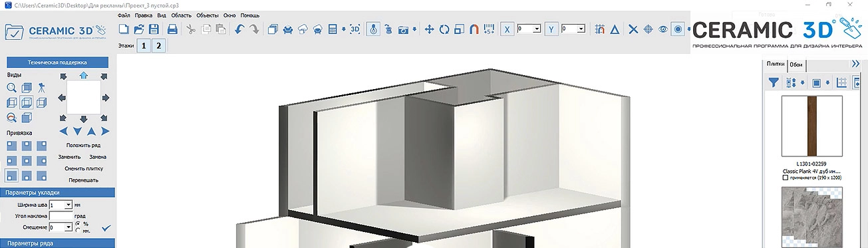Open the calculator icon in the toolbar
This screenshot has width=868, height=248.
click(x=333, y=29)
